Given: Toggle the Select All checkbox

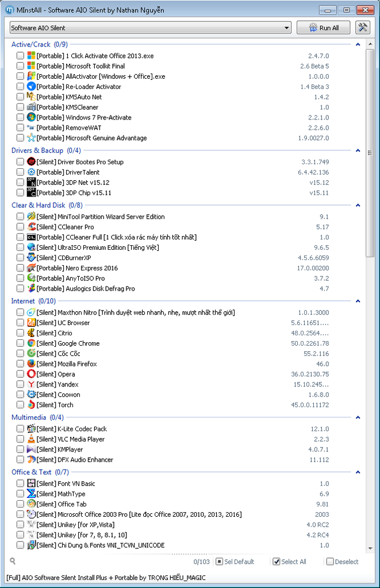Looking at the screenshot, I should [x=277, y=562].
